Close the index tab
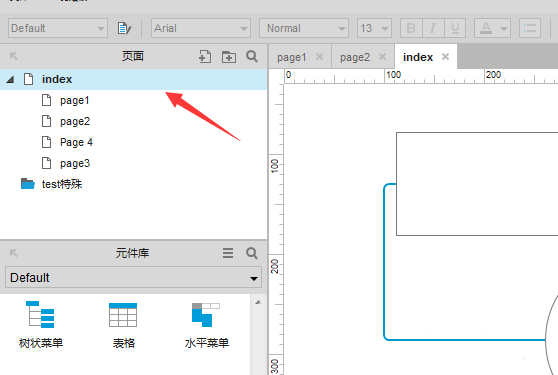The width and height of the screenshot is (558, 375). pos(446,57)
